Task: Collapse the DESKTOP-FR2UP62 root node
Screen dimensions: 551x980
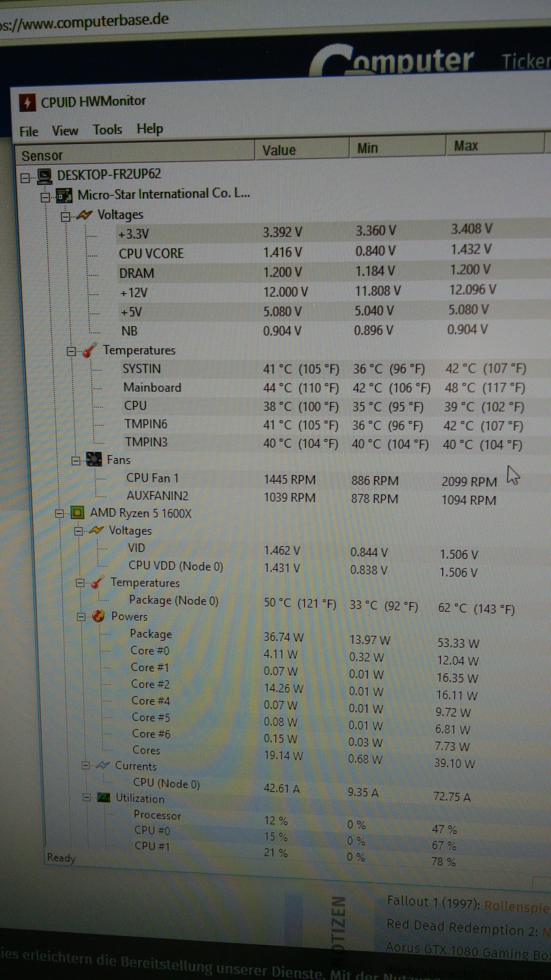Action: (x=25, y=178)
